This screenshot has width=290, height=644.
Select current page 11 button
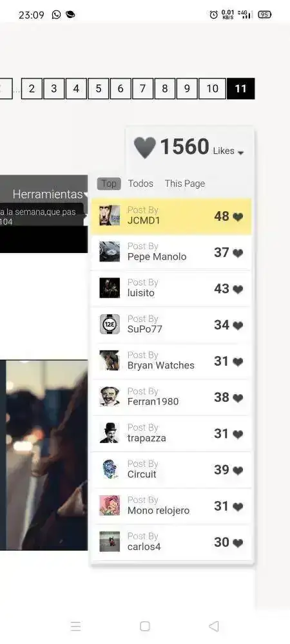point(241,89)
